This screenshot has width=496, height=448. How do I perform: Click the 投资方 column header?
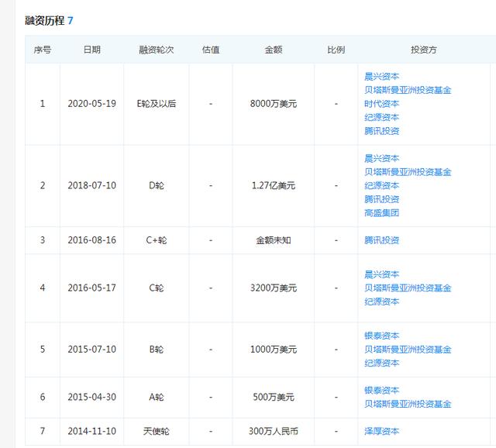pyautogui.click(x=423, y=50)
